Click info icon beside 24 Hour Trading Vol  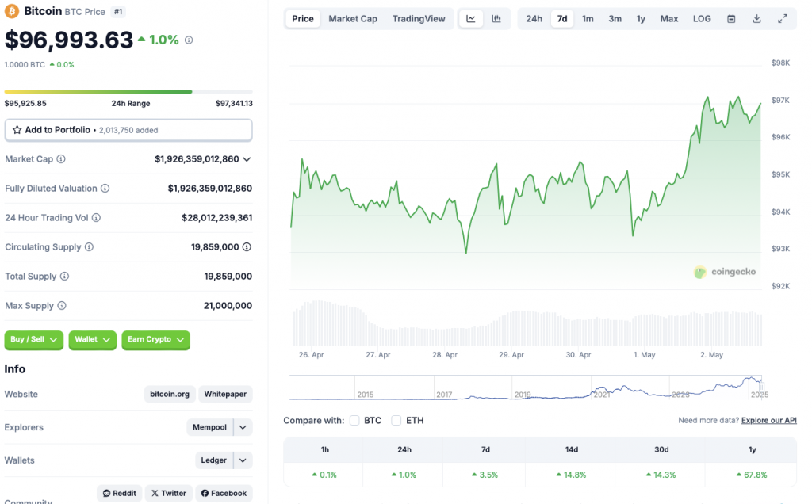pyautogui.click(x=96, y=218)
